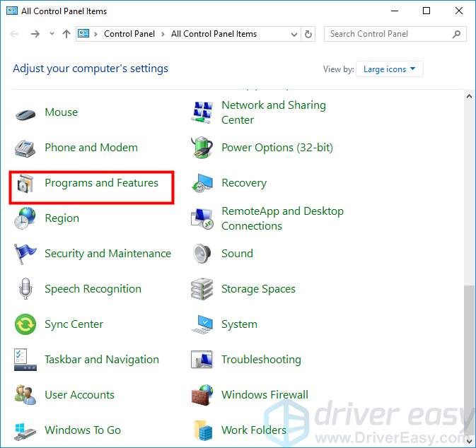This screenshot has width=476, height=448.
Task: Expand the View by Large icons dropdown
Action: click(390, 69)
